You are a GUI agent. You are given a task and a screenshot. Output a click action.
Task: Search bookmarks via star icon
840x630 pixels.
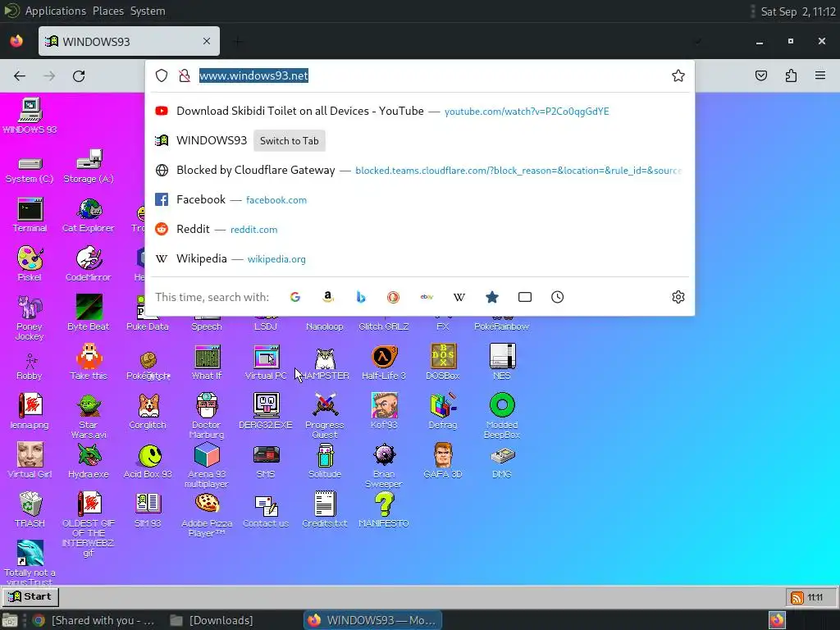tap(492, 297)
